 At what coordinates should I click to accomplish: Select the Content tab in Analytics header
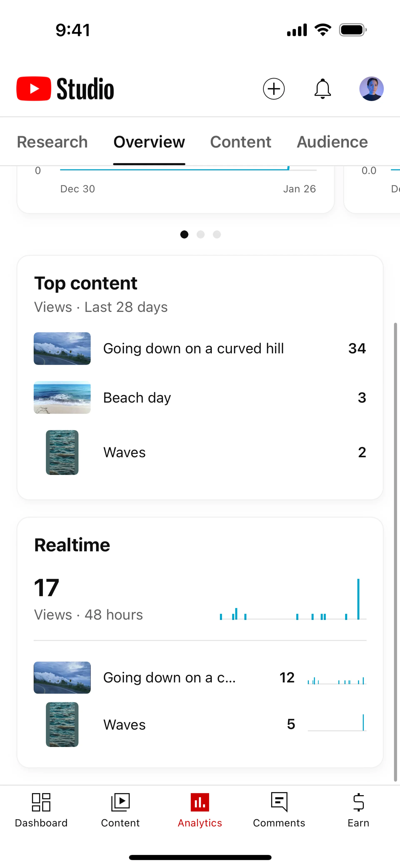(240, 142)
